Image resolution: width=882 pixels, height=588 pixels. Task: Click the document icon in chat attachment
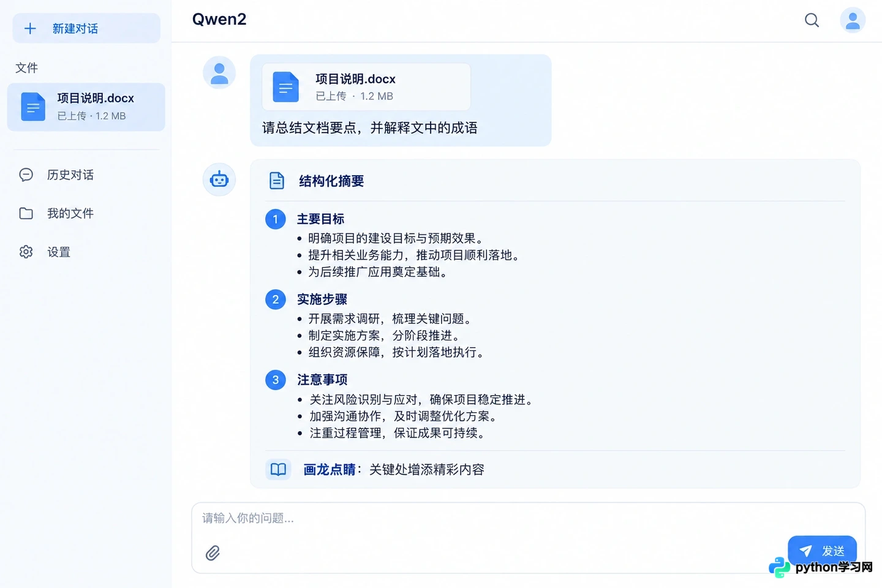[x=285, y=86]
